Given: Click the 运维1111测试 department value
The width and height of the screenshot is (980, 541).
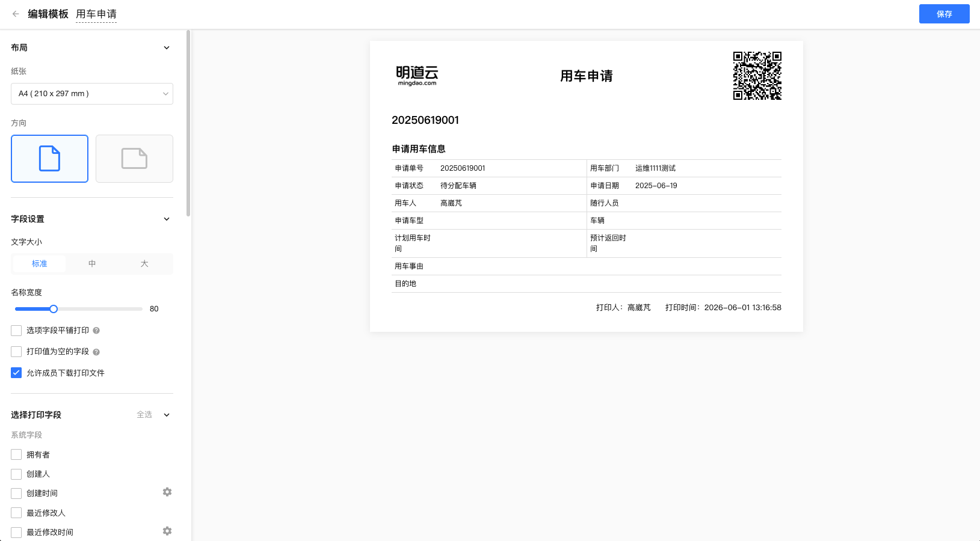Looking at the screenshot, I should (655, 168).
